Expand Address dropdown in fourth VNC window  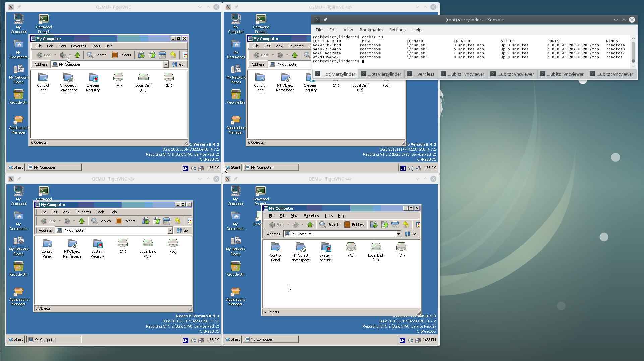(x=398, y=234)
